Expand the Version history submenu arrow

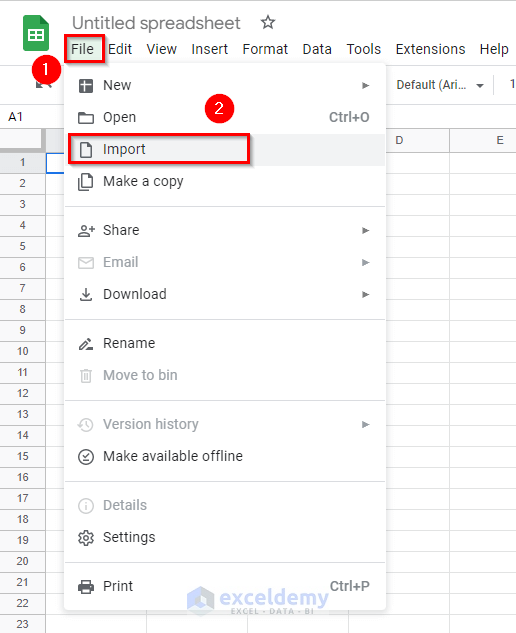[x=365, y=424]
